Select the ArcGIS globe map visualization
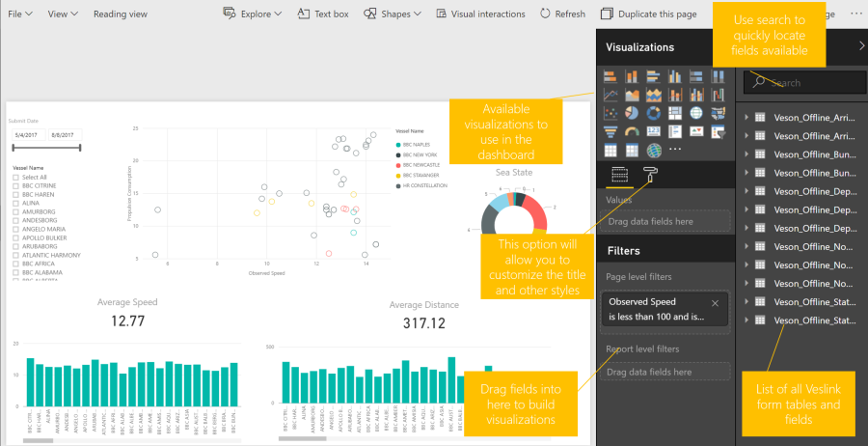Viewport: 868px width, 446px height. pyautogui.click(x=654, y=150)
